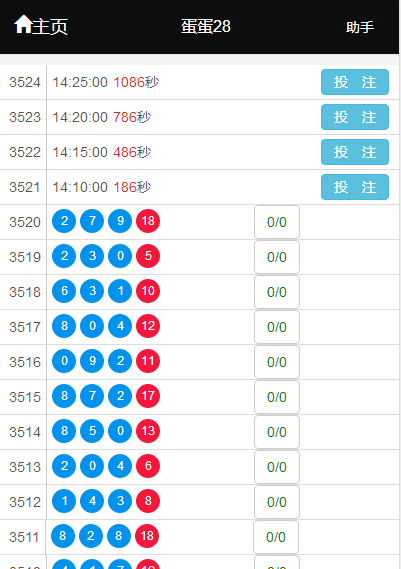This screenshot has height=569, width=401.
Task: Click the red result ball 13 in round 3514
Action: [x=148, y=431]
